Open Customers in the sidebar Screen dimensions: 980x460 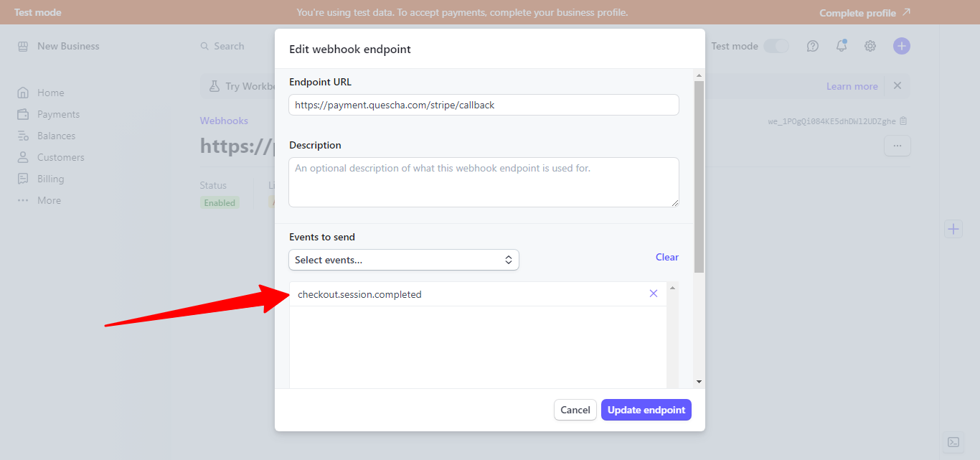point(60,157)
